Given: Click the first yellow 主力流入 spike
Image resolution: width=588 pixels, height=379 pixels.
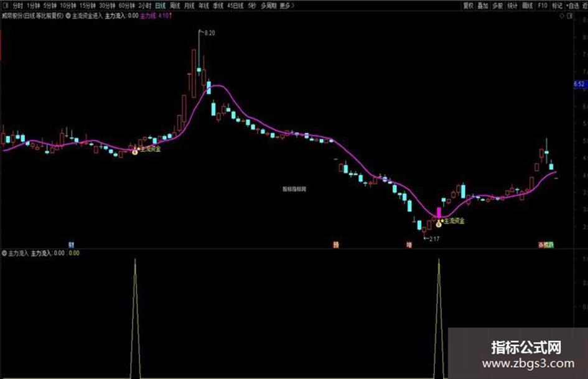Looking at the screenshot, I should (135, 318).
